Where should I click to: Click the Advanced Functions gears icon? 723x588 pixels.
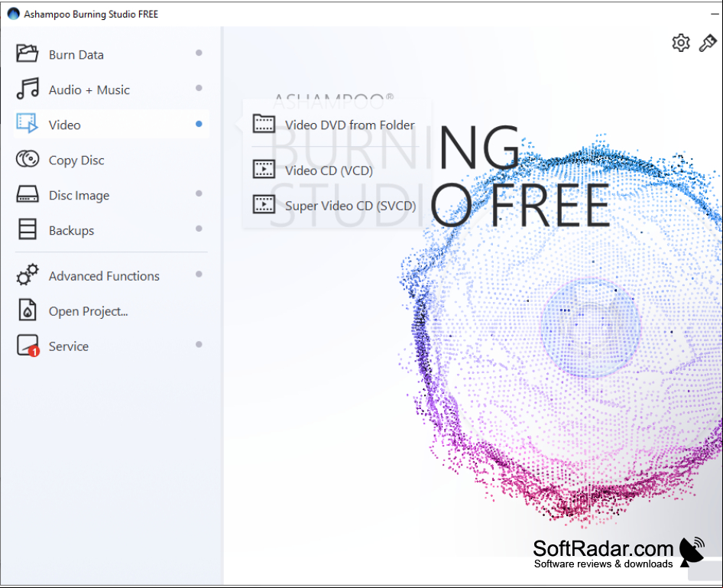pyautogui.click(x=28, y=275)
